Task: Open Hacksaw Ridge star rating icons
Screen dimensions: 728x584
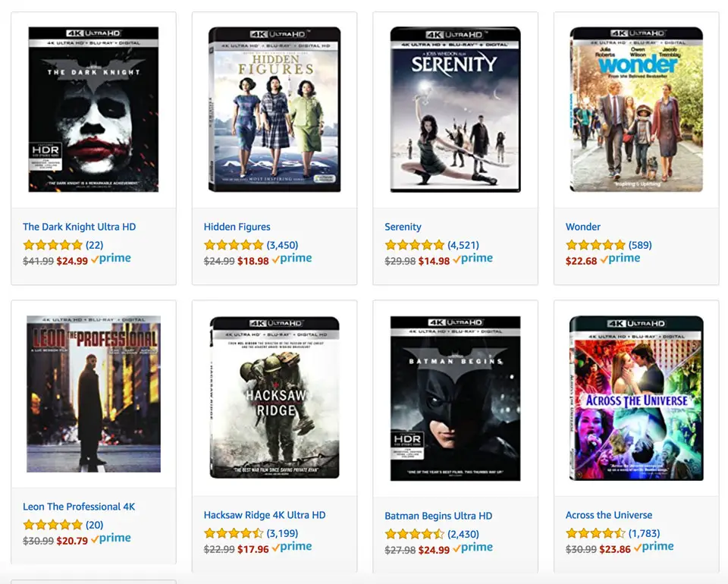Action: (x=234, y=533)
